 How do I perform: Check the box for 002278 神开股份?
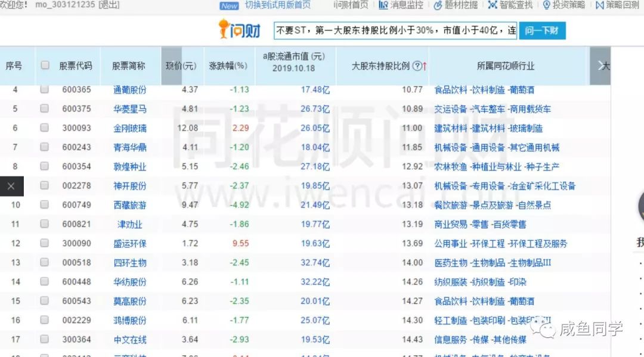[44, 185]
